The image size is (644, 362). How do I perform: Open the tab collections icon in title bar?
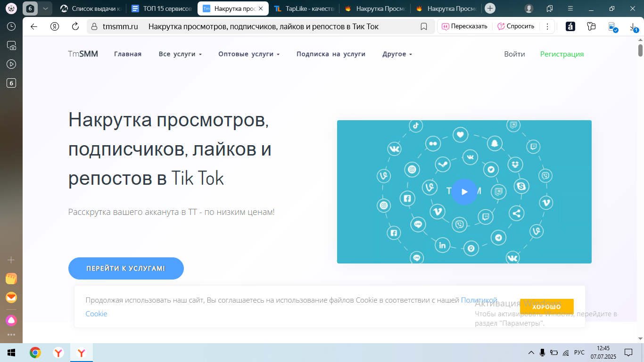pyautogui.click(x=550, y=8)
